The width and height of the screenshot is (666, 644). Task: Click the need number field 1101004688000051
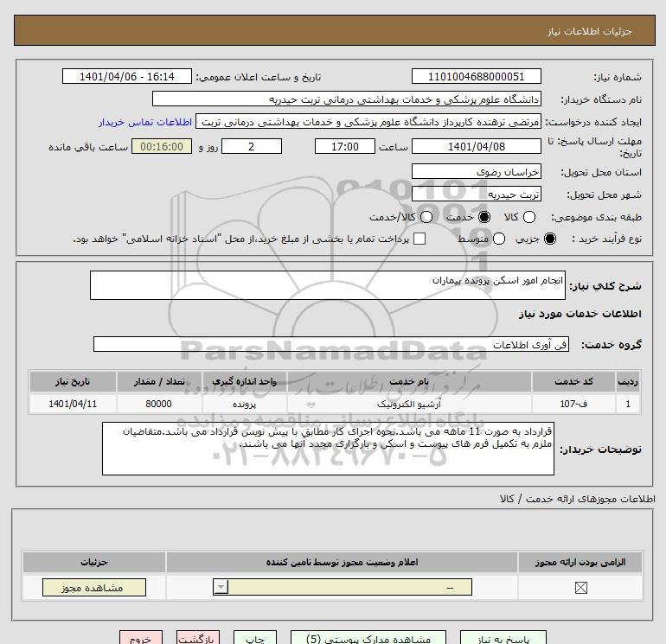[x=476, y=77]
